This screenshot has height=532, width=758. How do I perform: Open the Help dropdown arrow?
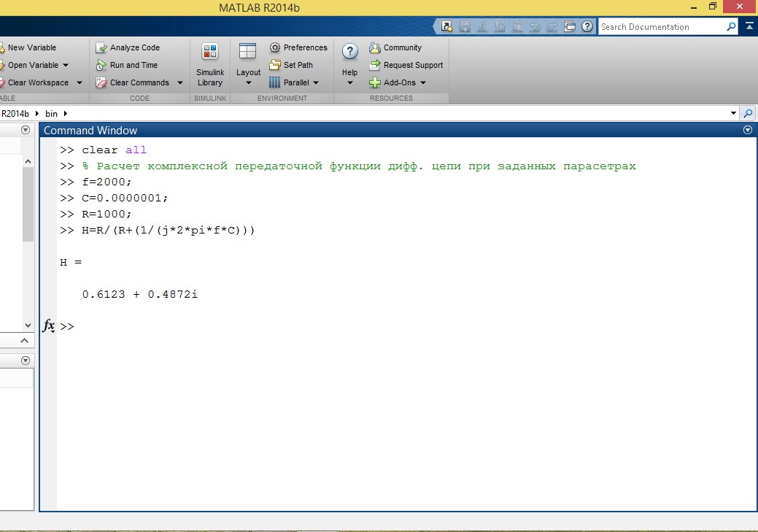(350, 82)
